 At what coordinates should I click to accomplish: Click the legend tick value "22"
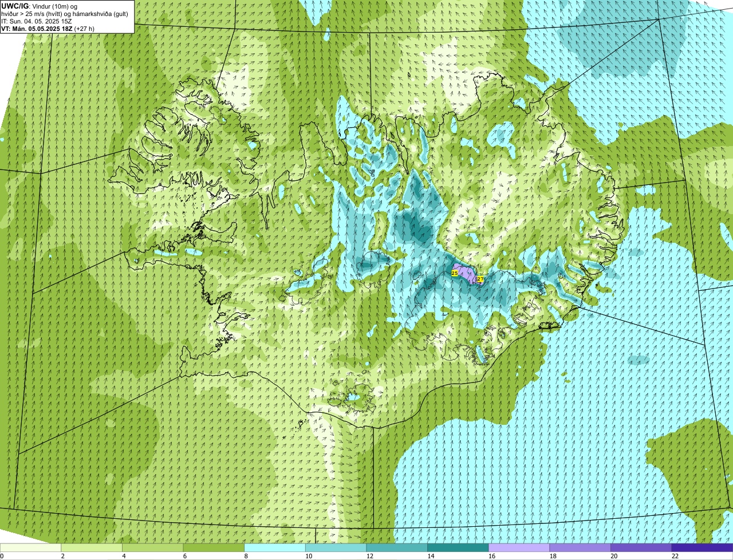pyautogui.click(x=675, y=556)
